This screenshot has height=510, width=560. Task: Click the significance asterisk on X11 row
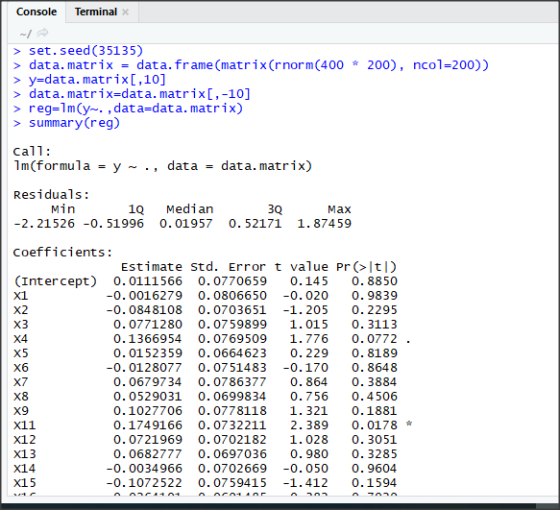(x=409, y=424)
